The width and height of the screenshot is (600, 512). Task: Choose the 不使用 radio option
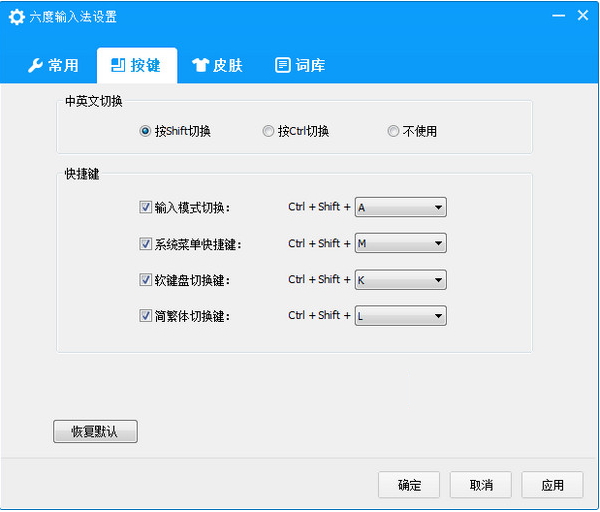pos(393,131)
